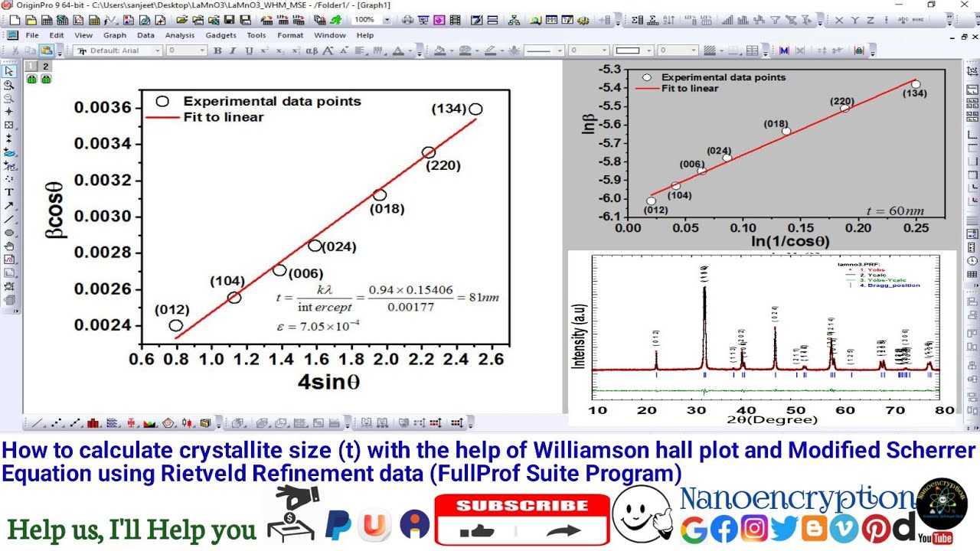Click the fill color paint bucket swatch
The height and width of the screenshot is (551, 980).
(439, 51)
